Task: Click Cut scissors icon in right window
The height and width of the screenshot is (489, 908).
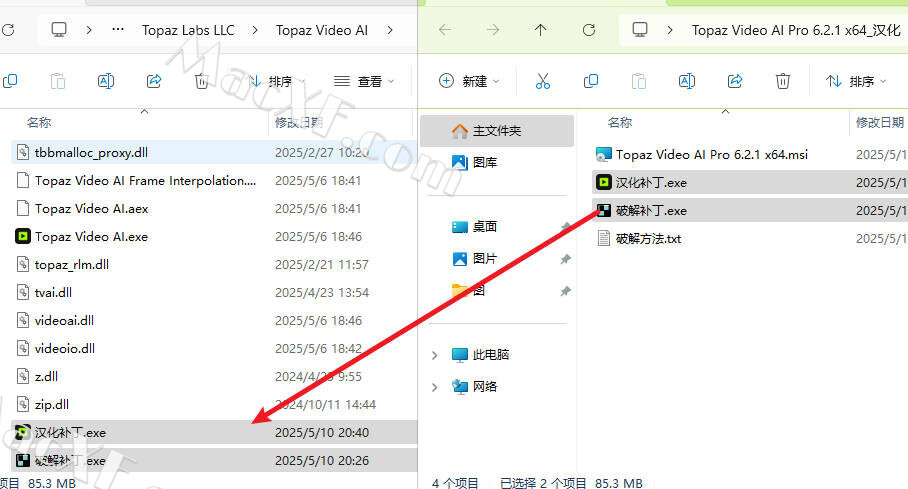Action: pos(543,81)
